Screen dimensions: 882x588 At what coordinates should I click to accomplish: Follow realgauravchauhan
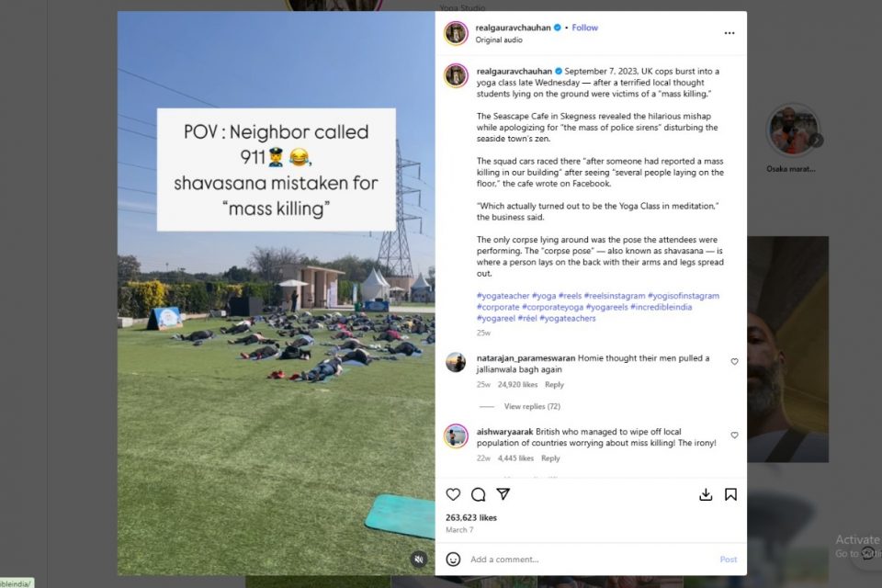tap(585, 28)
